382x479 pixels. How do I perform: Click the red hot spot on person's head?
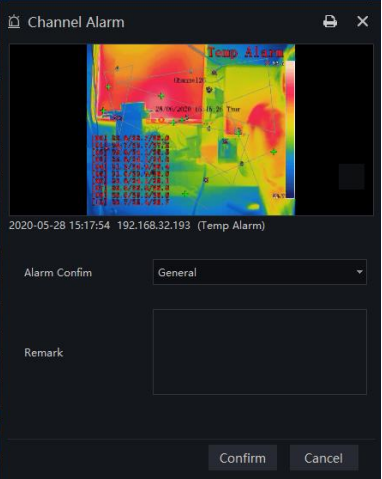pos(262,117)
